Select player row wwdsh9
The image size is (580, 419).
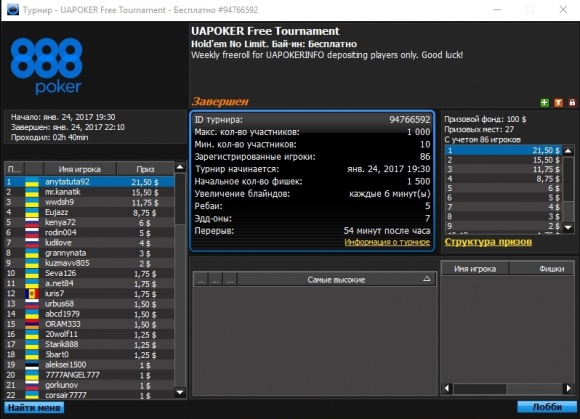click(x=89, y=202)
